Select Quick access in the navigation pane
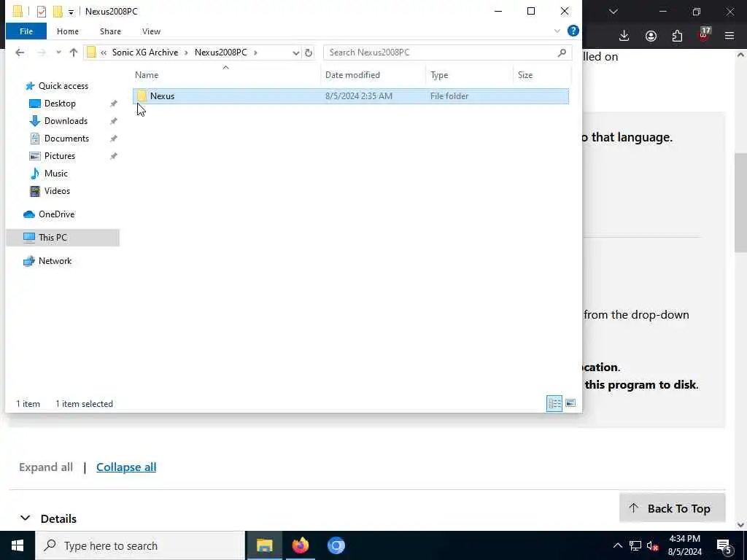 [x=63, y=86]
